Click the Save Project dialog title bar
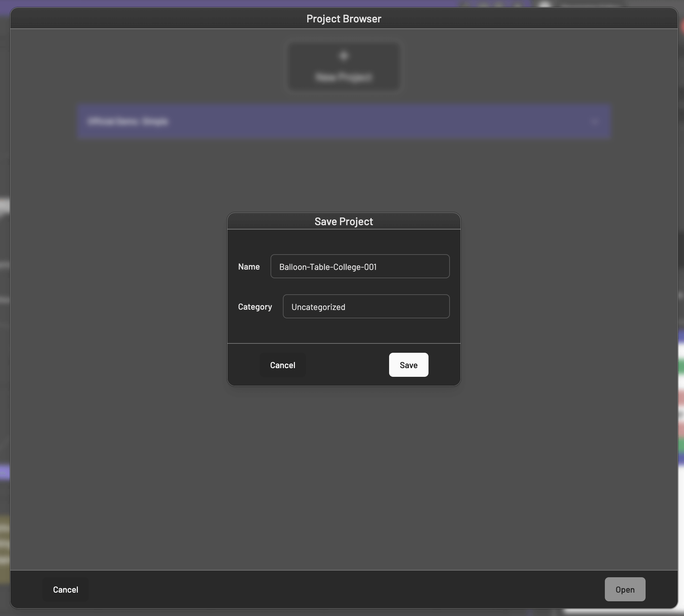This screenshot has width=684, height=616. (344, 221)
